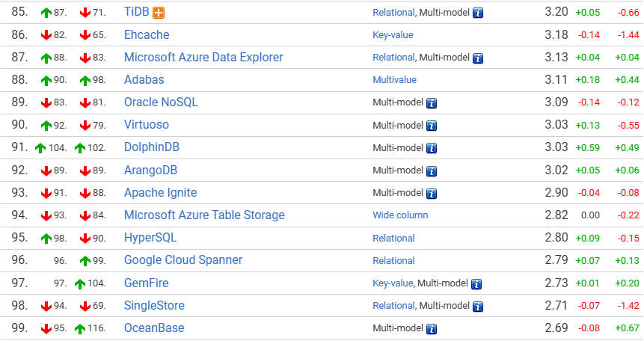
Task: Click the info icon next to DolphinDB's Multi-model
Action: tap(432, 148)
